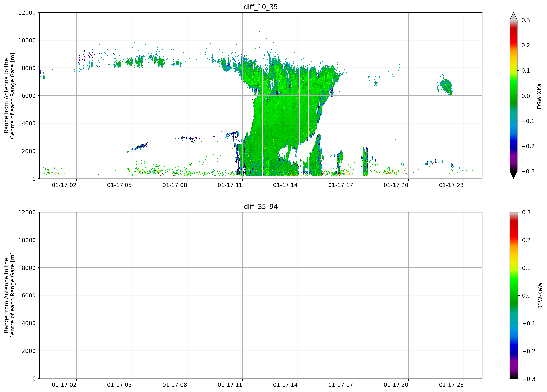Click the '01-17 05' tick under diff_10_35
The image size is (547, 392).
[119, 185]
